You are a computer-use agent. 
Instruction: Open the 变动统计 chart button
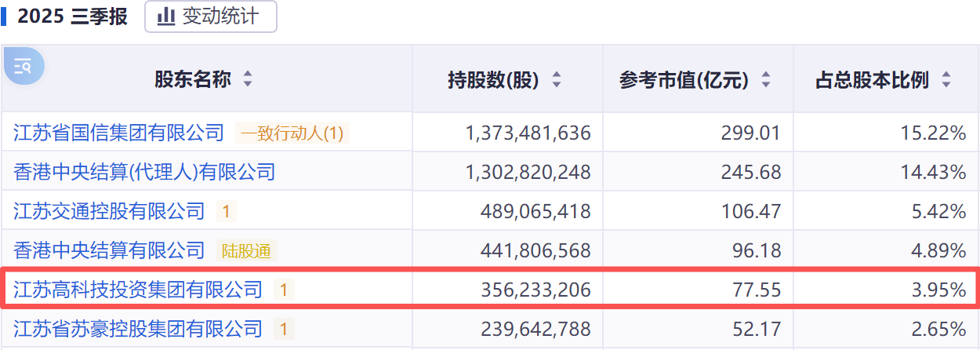210,16
